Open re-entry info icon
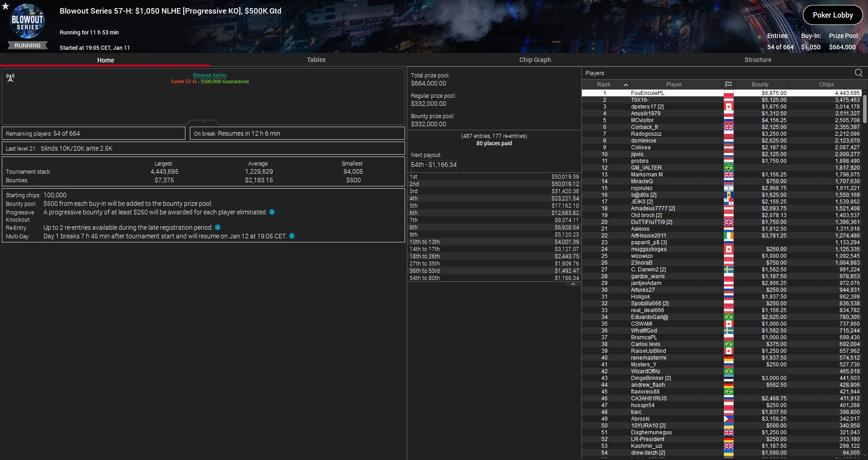868x460 pixels. coord(218,228)
